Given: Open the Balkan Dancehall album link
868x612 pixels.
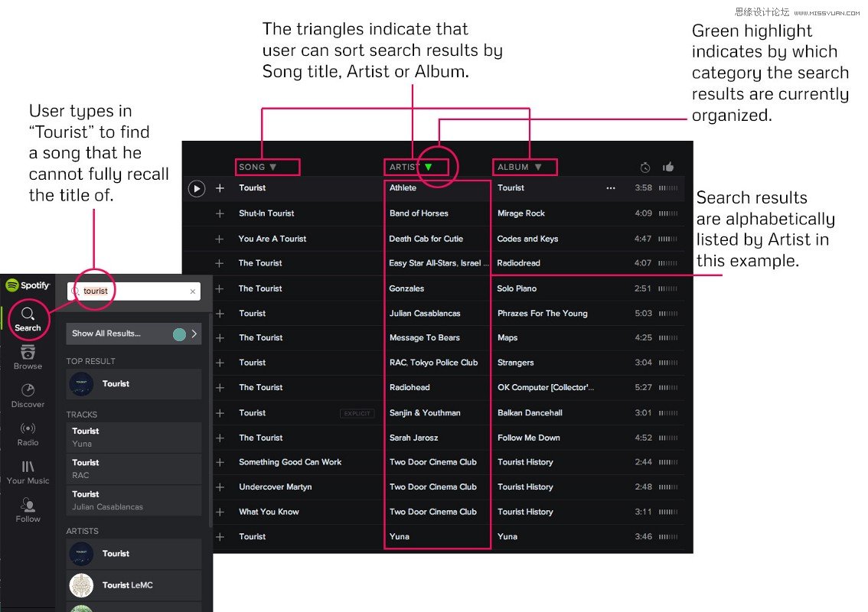Looking at the screenshot, I should pyautogui.click(x=530, y=413).
